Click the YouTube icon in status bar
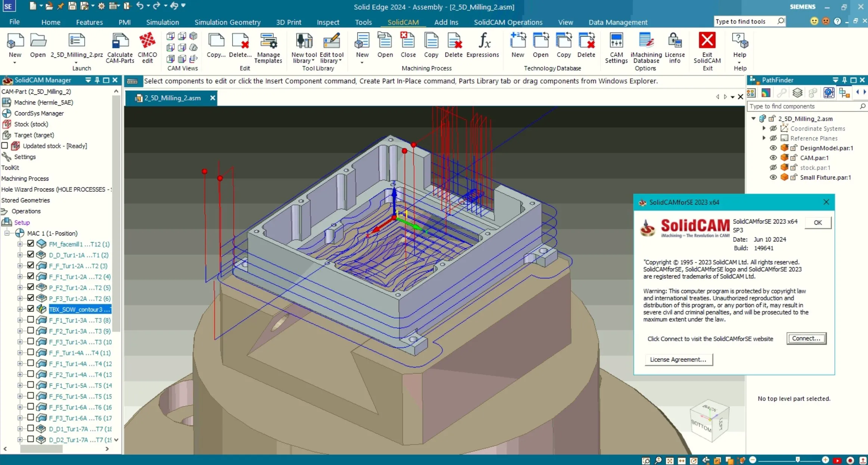 click(x=837, y=460)
